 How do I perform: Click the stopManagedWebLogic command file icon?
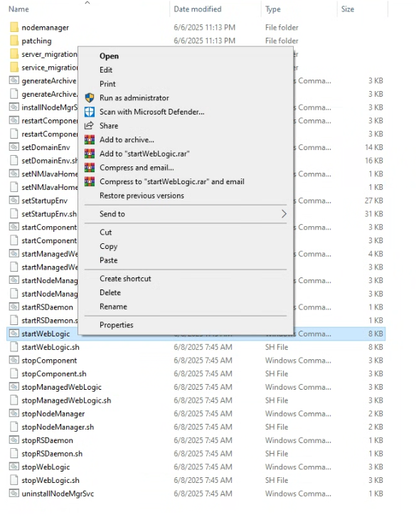click(x=14, y=387)
